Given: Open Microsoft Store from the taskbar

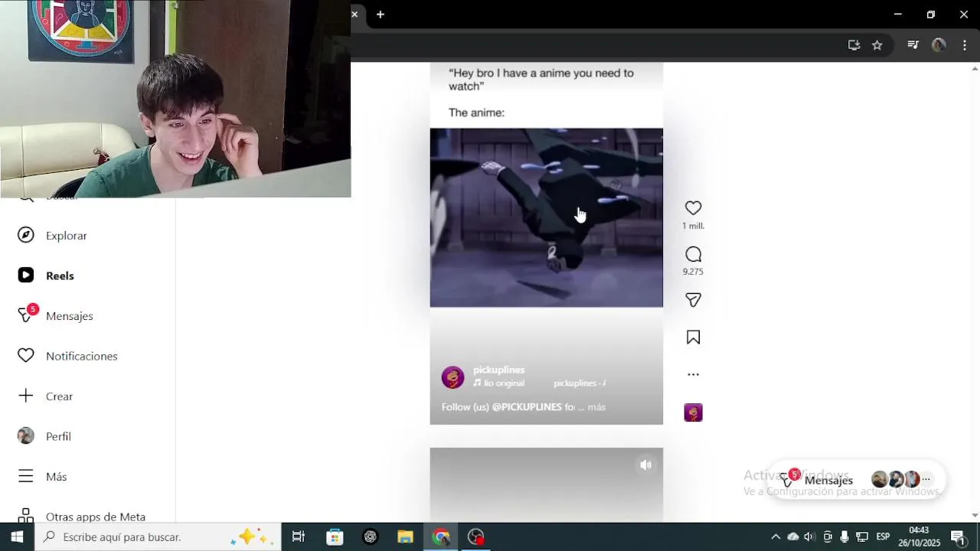Looking at the screenshot, I should pyautogui.click(x=335, y=536).
